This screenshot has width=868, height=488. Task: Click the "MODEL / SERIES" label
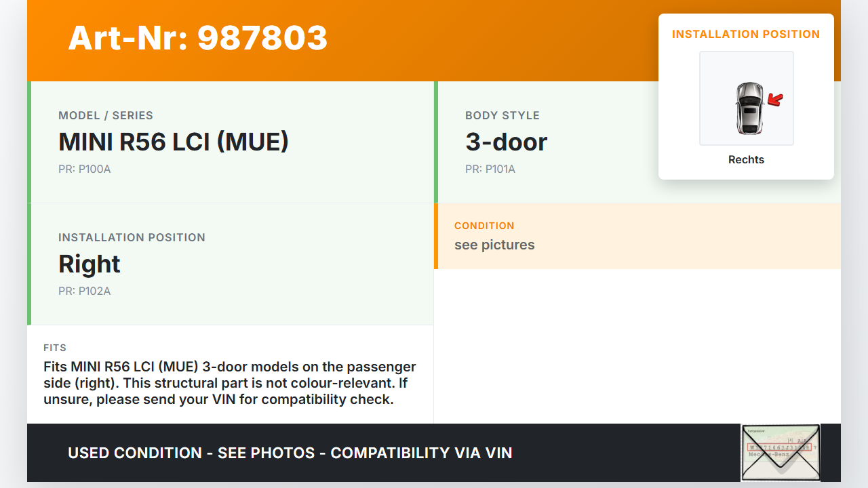tap(106, 115)
